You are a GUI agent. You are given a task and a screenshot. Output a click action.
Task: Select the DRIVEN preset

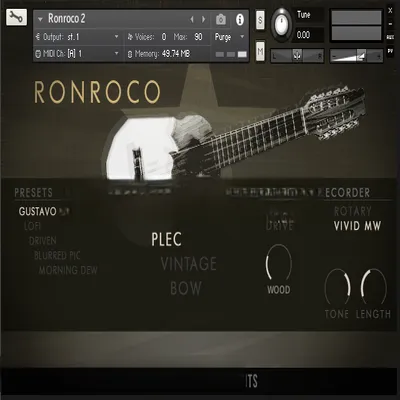(43, 241)
